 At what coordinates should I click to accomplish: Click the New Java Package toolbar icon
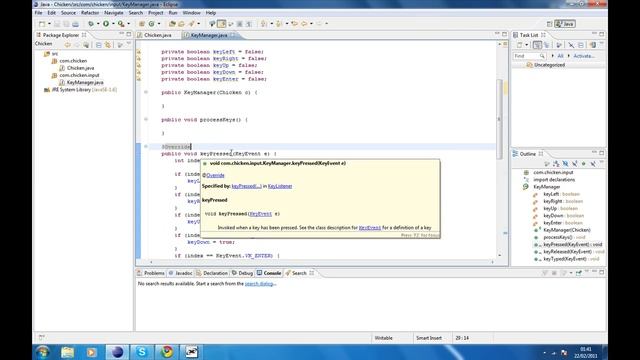[x=142, y=24]
